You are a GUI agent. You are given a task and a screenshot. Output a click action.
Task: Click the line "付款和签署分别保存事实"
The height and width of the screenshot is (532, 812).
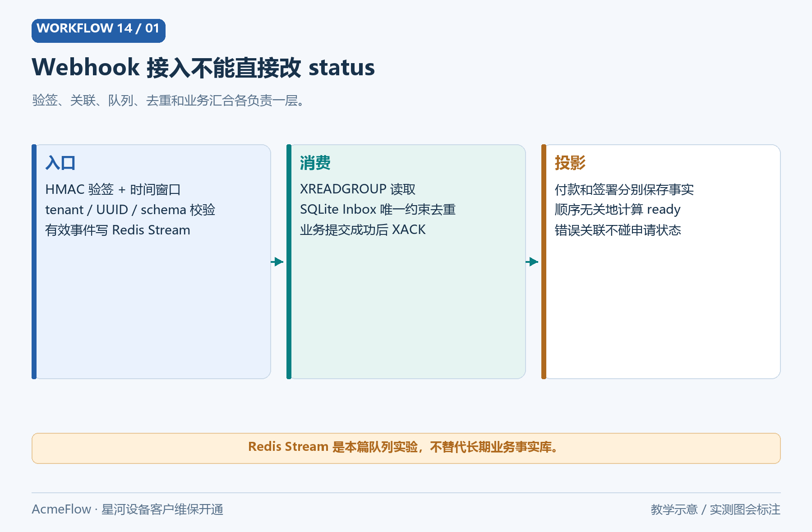[x=624, y=189]
